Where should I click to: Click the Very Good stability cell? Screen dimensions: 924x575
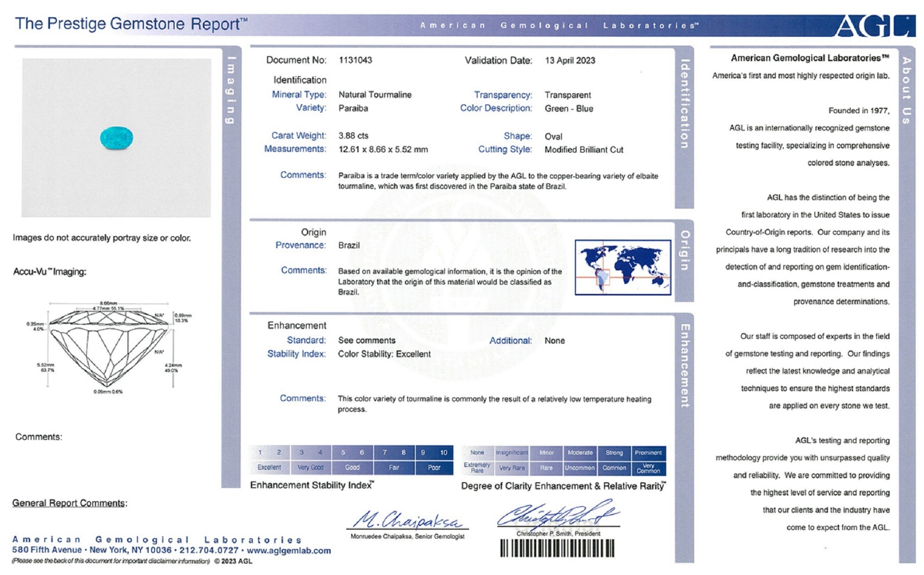[310, 467]
